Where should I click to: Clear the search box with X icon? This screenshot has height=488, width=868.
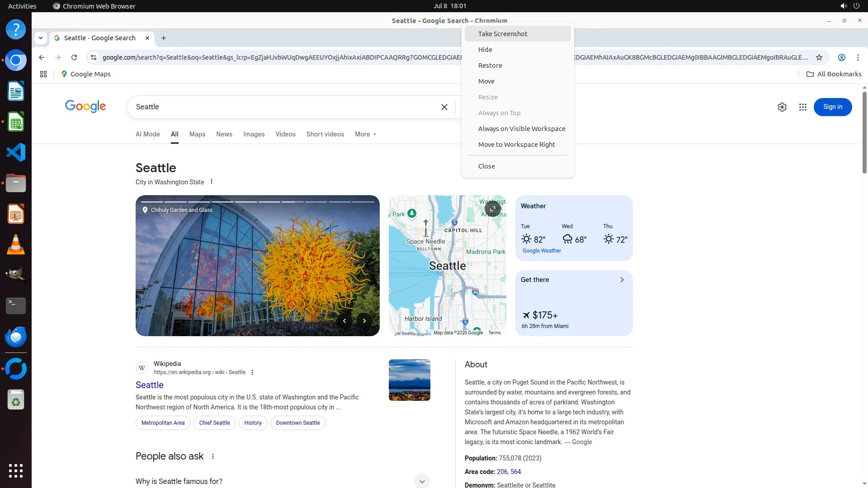click(444, 107)
